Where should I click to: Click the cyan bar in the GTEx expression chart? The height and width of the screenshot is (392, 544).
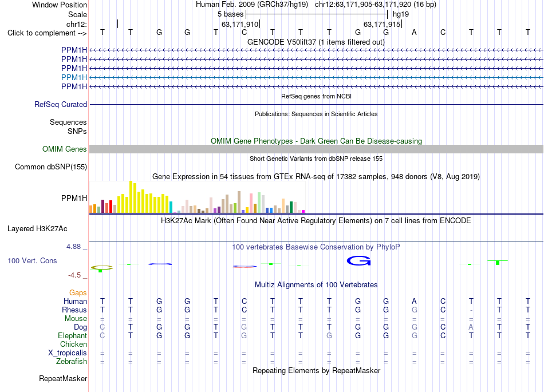171,207
